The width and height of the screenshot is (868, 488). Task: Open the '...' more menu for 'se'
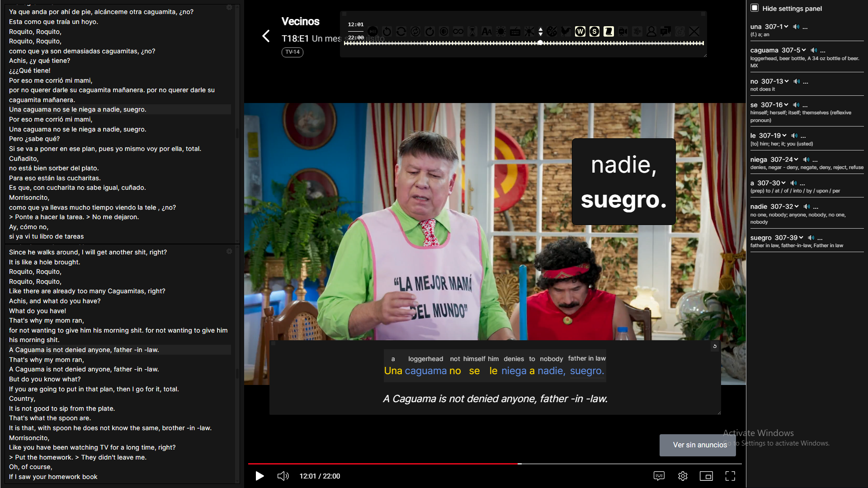coord(805,105)
